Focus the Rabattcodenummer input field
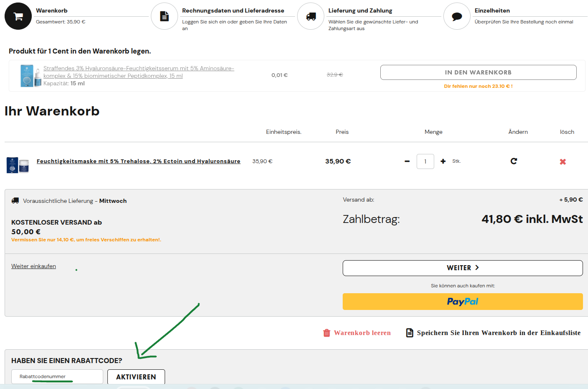The height and width of the screenshot is (389, 588). pos(57,376)
